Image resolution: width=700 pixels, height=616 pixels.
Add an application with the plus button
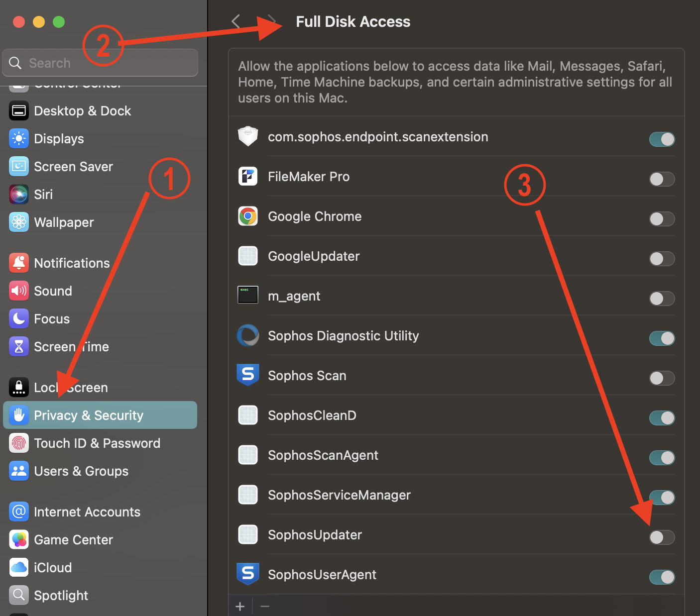point(240,606)
